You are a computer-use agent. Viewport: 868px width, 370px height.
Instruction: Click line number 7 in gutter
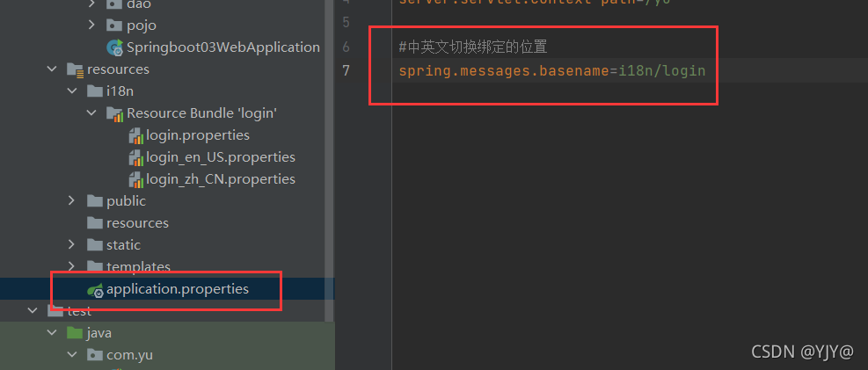click(346, 71)
